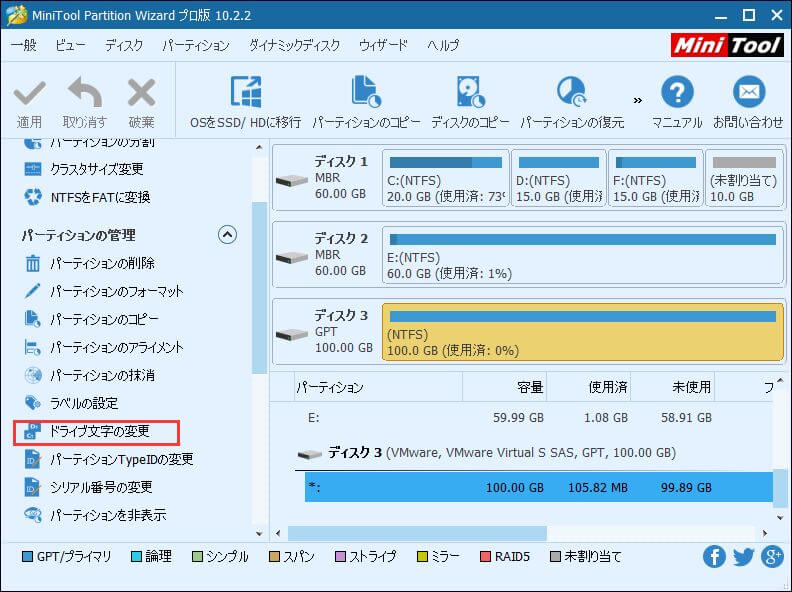Select the E: 59.99 GB row
The width and height of the screenshot is (792, 592).
[538, 418]
